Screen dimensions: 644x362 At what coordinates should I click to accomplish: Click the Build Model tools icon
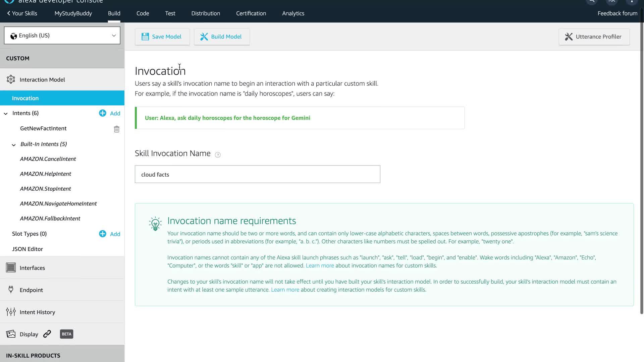pos(204,37)
